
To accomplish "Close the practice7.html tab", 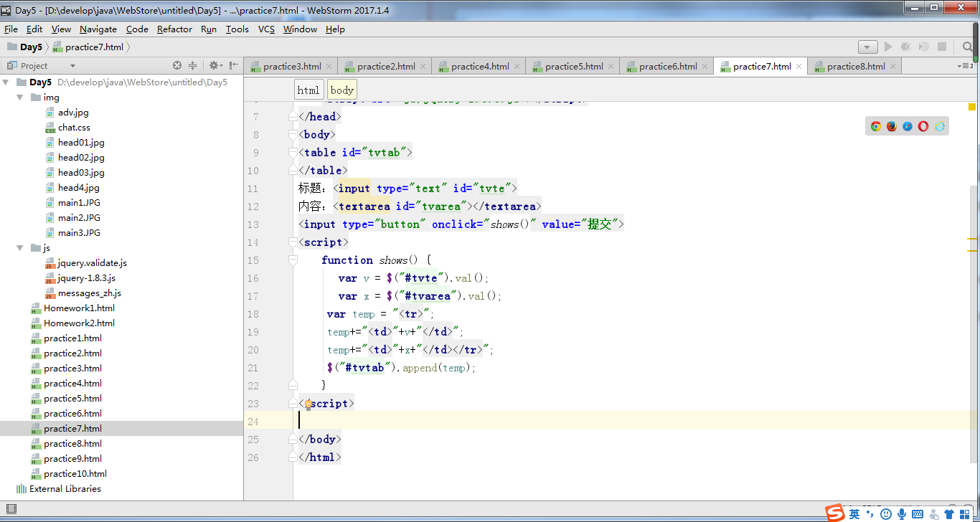I will 798,67.
